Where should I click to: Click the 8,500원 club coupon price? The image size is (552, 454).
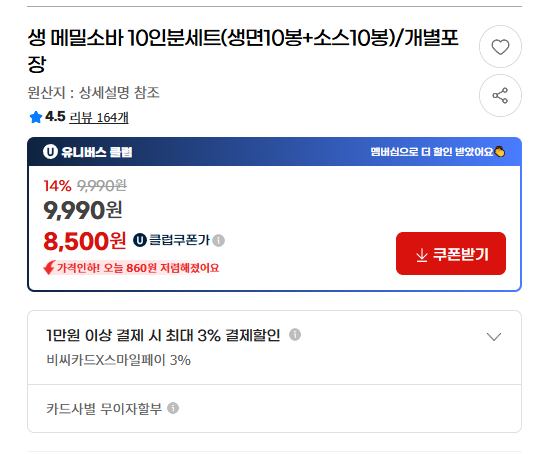(x=84, y=241)
